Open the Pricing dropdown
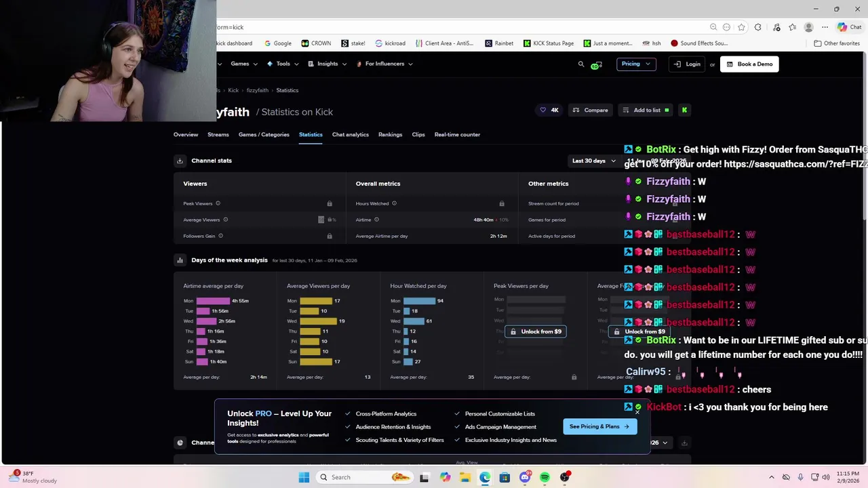Screen dimensions: 868x488 tap(636, 64)
